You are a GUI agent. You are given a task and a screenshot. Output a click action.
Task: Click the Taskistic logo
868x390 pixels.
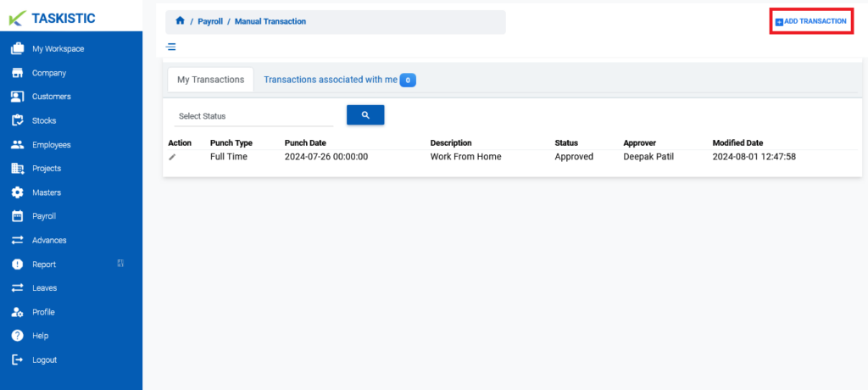pyautogui.click(x=53, y=19)
